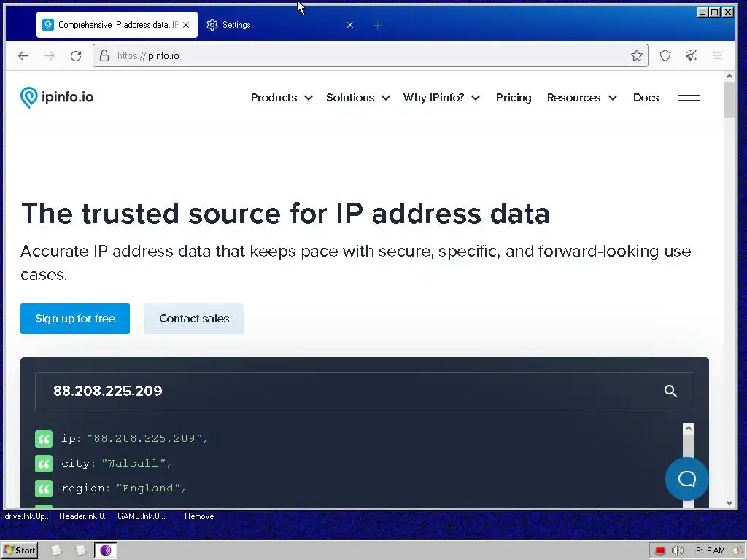The width and height of the screenshot is (747, 560).
Task: Click the address bar showing https://ipinfo.io
Action: pos(371,55)
